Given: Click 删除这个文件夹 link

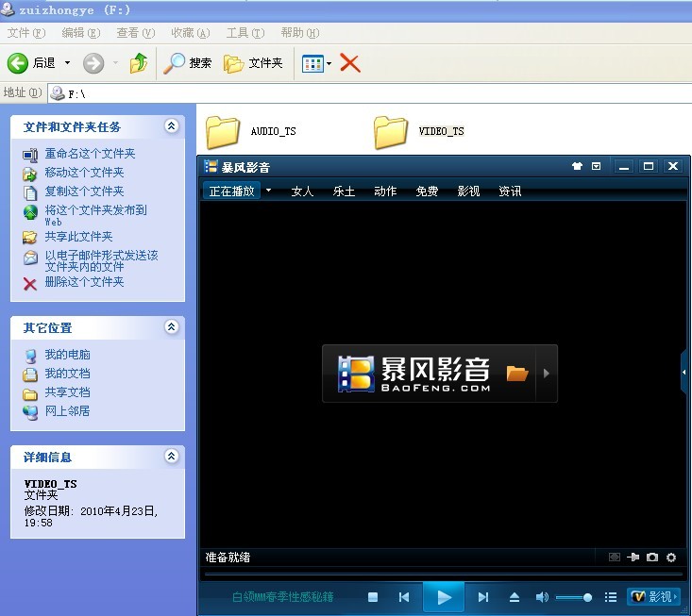Looking at the screenshot, I should (x=84, y=282).
